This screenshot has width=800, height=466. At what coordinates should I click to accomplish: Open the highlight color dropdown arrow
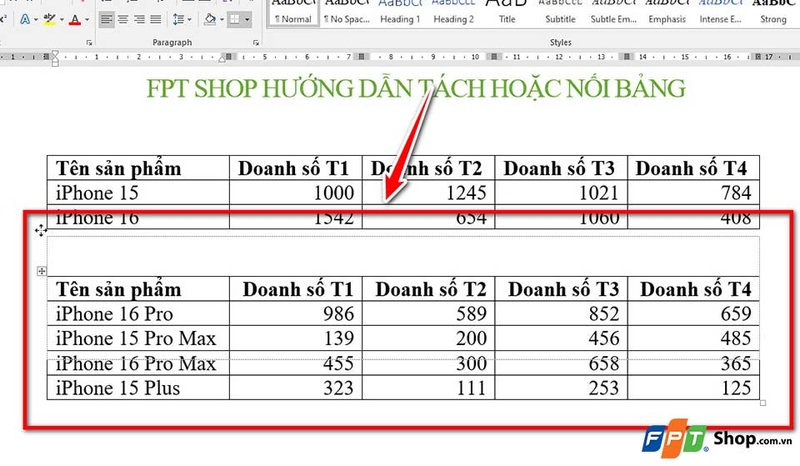(x=62, y=20)
